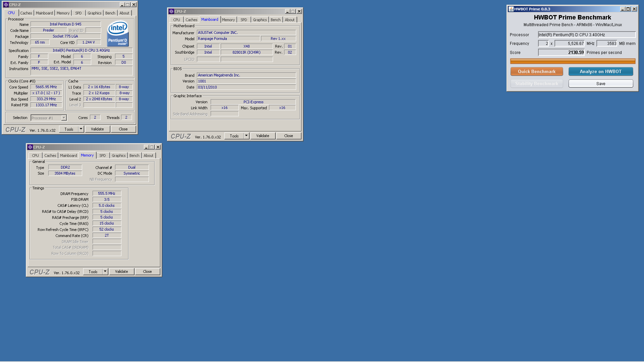The width and height of the screenshot is (644, 362).
Task: Click Validate button in CPU window
Action: click(x=97, y=129)
